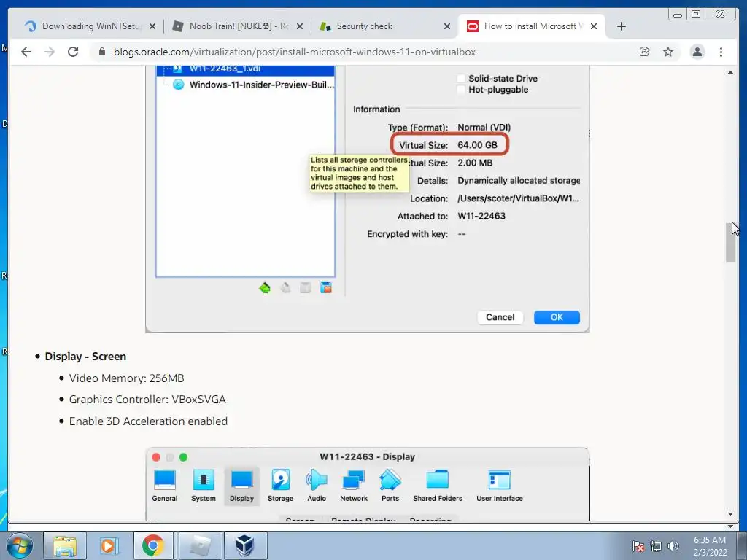Viewport: 747px width, 560px height.
Task: Open the media player taskbar icon
Action: click(x=109, y=545)
